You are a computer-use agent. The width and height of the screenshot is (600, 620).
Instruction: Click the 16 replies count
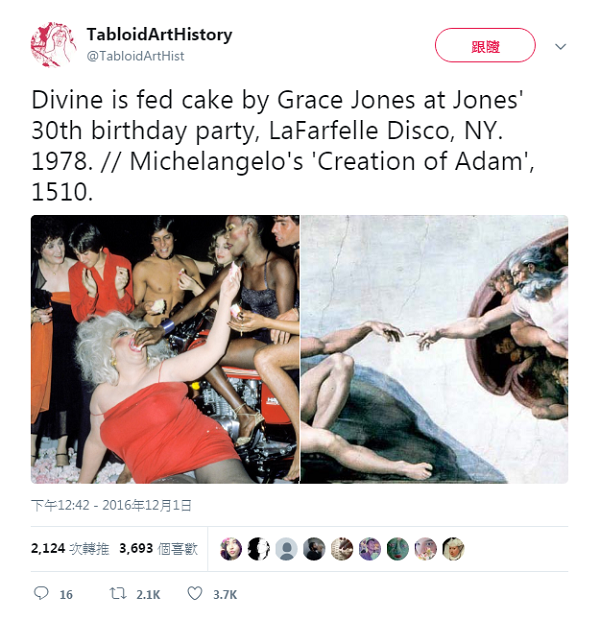(66, 595)
